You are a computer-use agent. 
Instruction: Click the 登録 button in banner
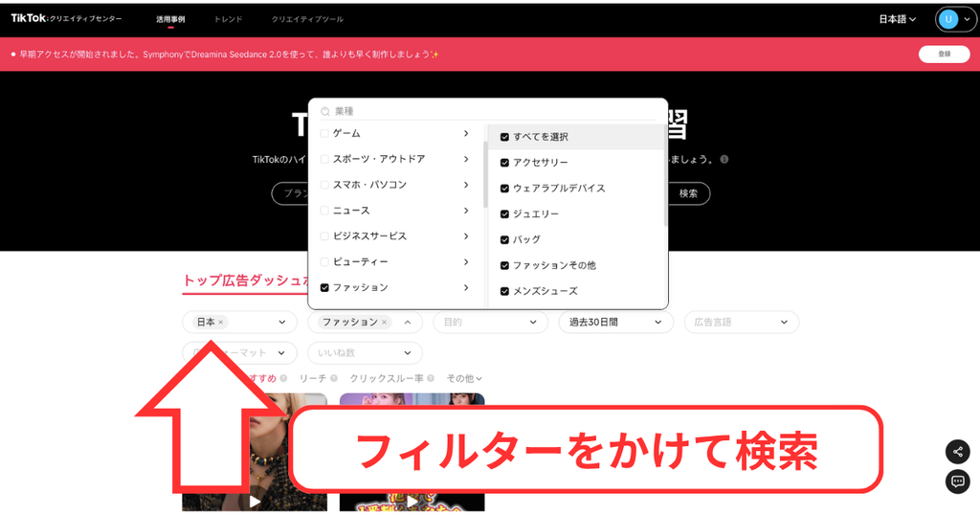click(x=944, y=55)
